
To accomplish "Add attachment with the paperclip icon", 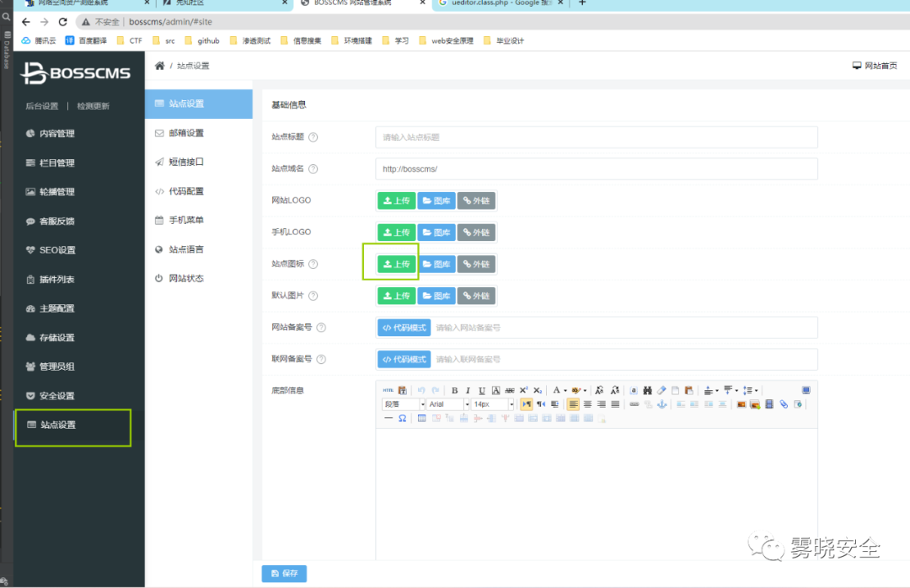I will point(784,404).
